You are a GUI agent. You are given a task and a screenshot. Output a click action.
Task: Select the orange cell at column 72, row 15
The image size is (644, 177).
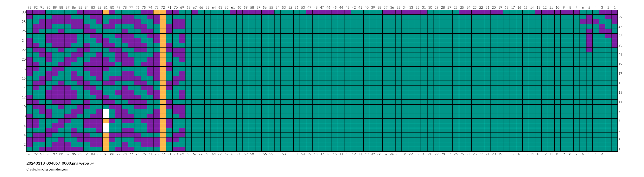pyautogui.click(x=163, y=83)
